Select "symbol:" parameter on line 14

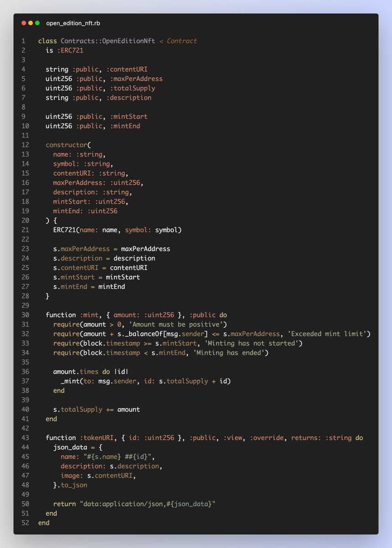click(66, 164)
